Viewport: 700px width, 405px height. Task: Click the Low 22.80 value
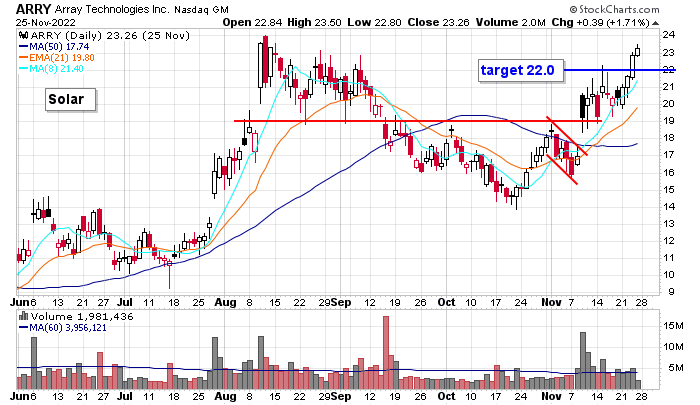point(374,22)
